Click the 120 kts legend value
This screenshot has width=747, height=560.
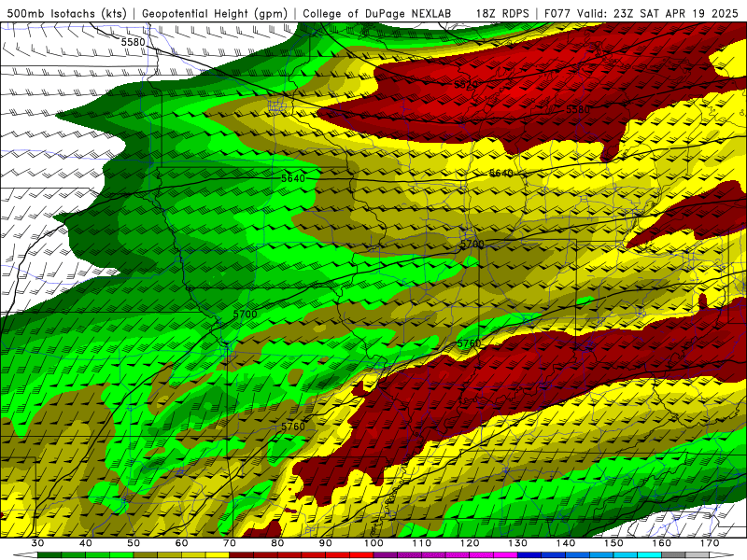[x=470, y=543]
